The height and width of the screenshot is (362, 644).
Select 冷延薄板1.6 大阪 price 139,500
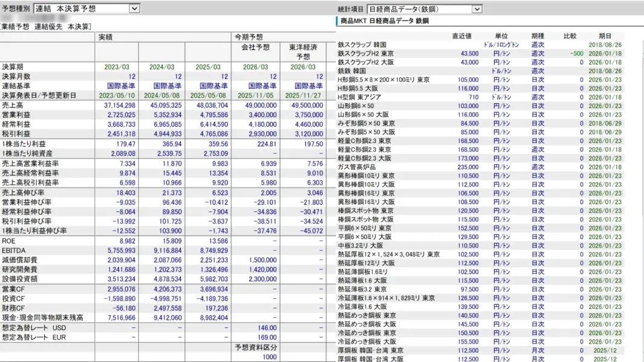[468, 307]
